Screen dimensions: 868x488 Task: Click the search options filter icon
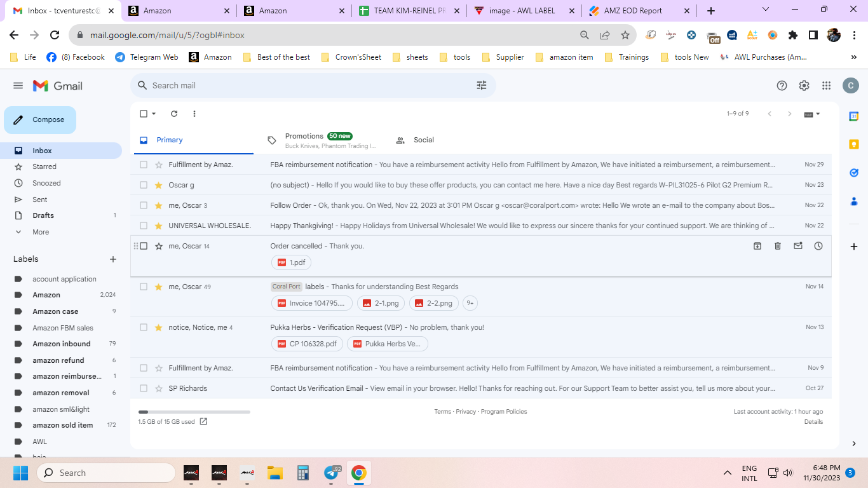[x=482, y=85]
